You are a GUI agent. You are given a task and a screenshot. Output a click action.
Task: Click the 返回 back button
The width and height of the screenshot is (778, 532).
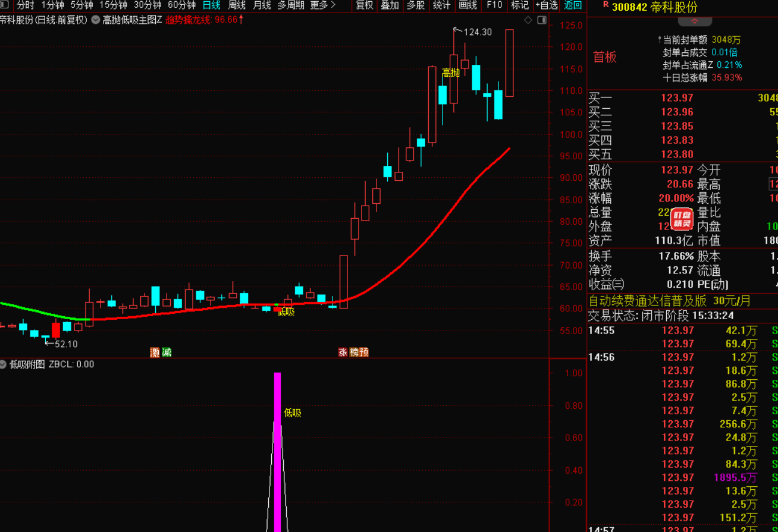573,5
